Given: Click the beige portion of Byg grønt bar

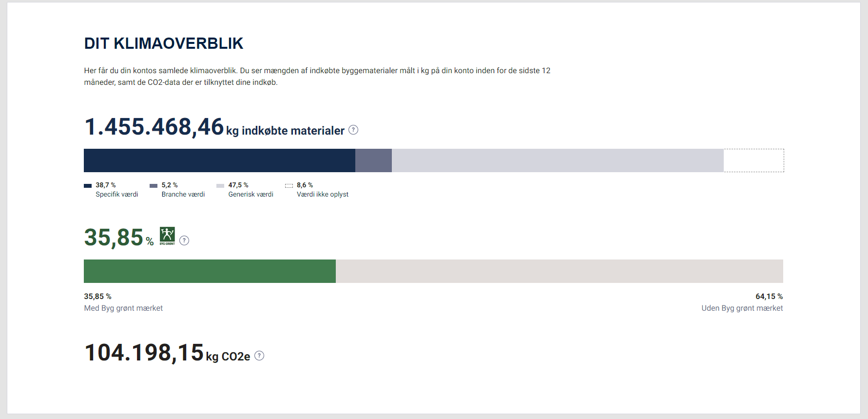Looking at the screenshot, I should point(559,271).
